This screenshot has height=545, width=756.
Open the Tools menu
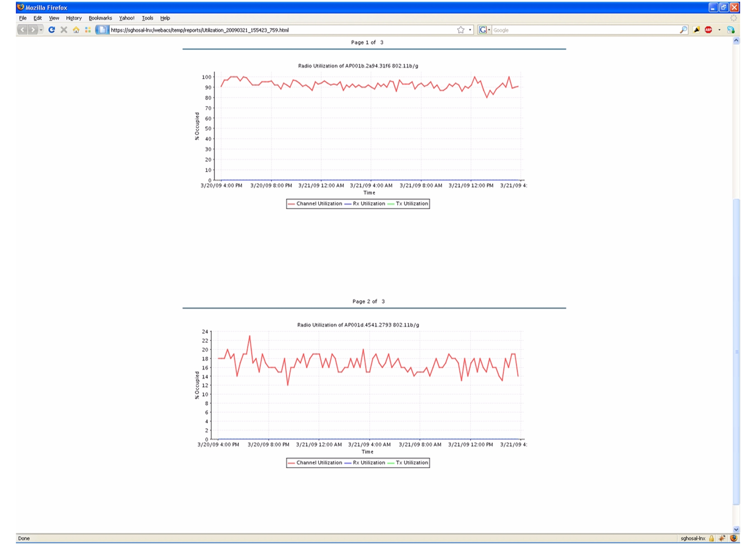(147, 18)
